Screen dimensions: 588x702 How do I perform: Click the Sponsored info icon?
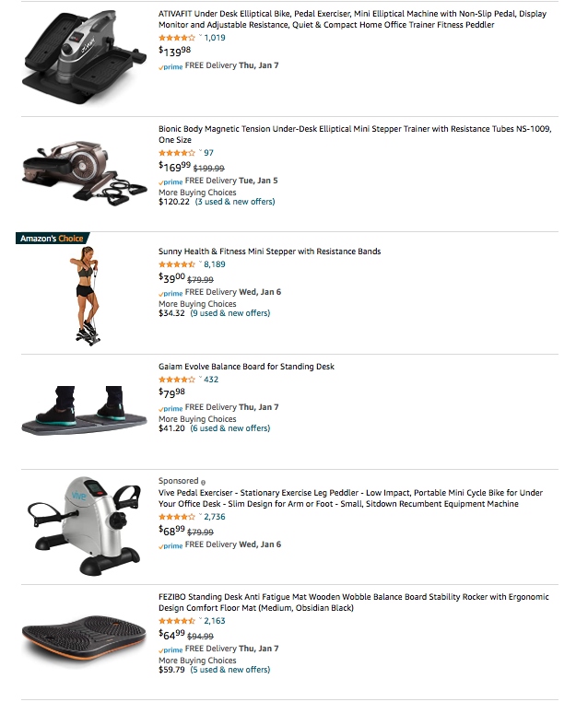[x=204, y=482]
